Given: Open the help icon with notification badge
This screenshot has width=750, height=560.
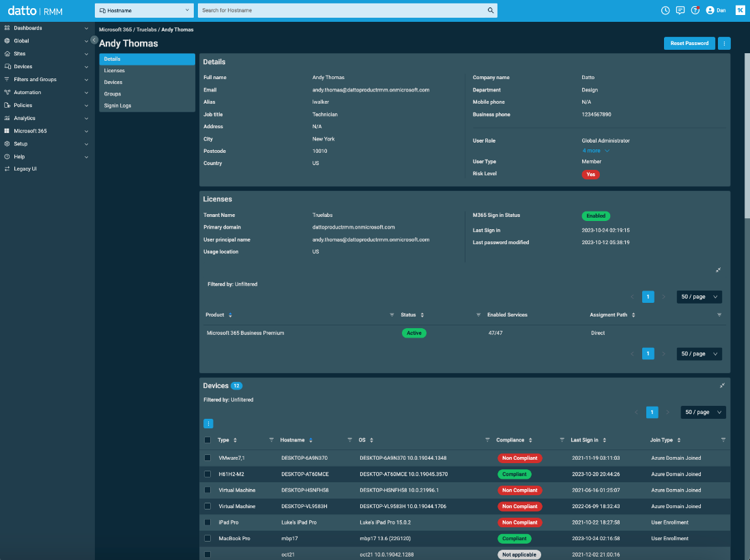Looking at the screenshot, I should 695,10.
